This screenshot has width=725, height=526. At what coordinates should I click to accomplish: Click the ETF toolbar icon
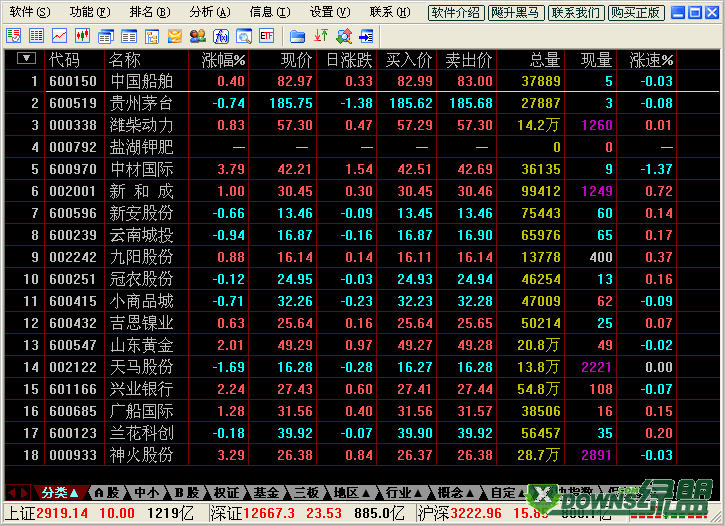(x=267, y=36)
